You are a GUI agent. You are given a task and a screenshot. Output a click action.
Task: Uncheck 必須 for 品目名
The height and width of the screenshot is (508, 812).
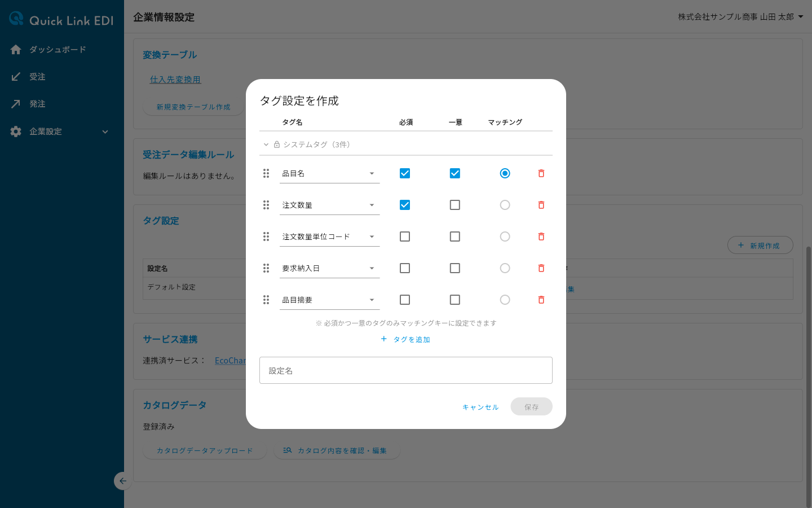point(405,173)
